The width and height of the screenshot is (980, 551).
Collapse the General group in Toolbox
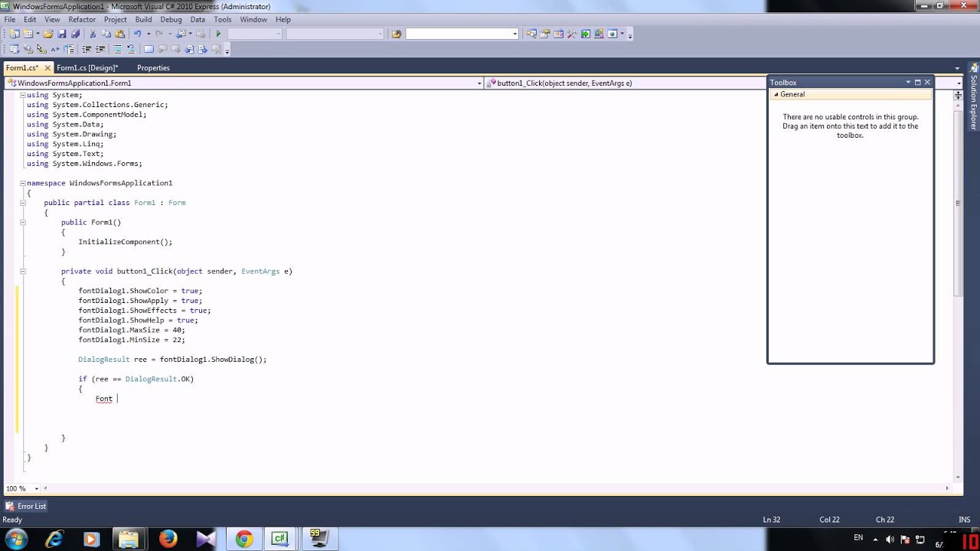pos(776,94)
